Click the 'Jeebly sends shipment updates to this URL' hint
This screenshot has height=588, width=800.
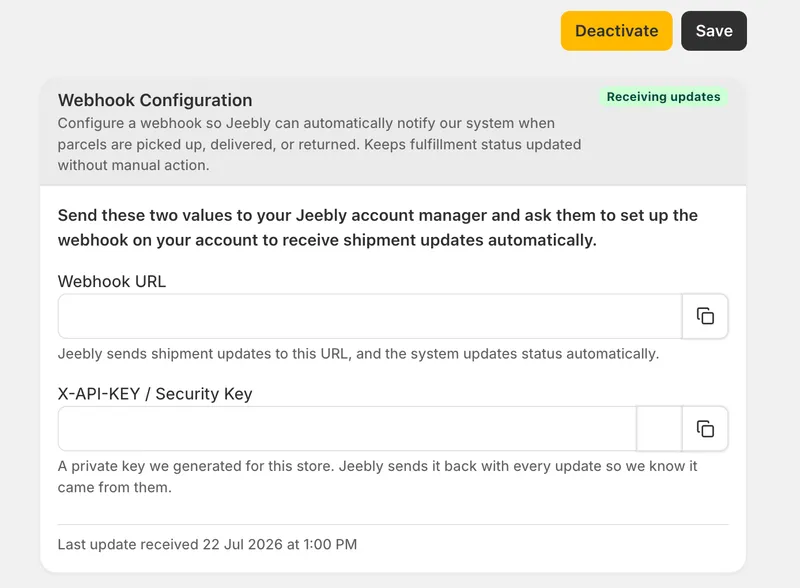point(358,354)
